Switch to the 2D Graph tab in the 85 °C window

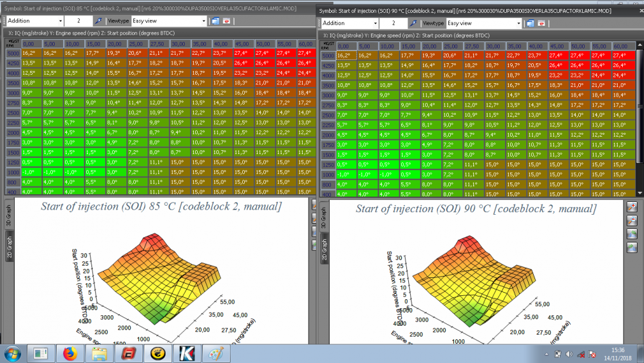click(9, 247)
